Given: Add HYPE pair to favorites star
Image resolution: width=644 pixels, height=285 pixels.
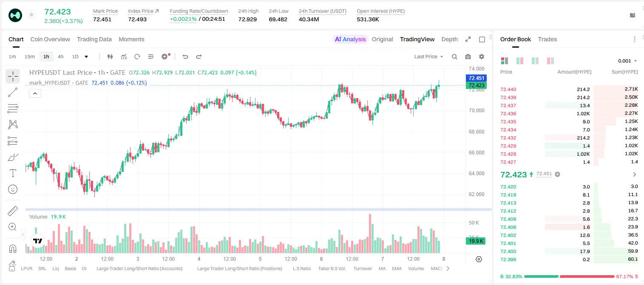Looking at the screenshot, I should [x=31, y=15].
